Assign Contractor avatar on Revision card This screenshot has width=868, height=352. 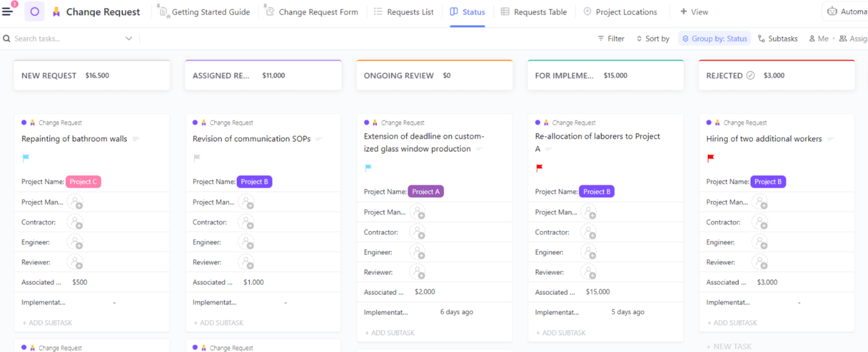pyautogui.click(x=246, y=222)
